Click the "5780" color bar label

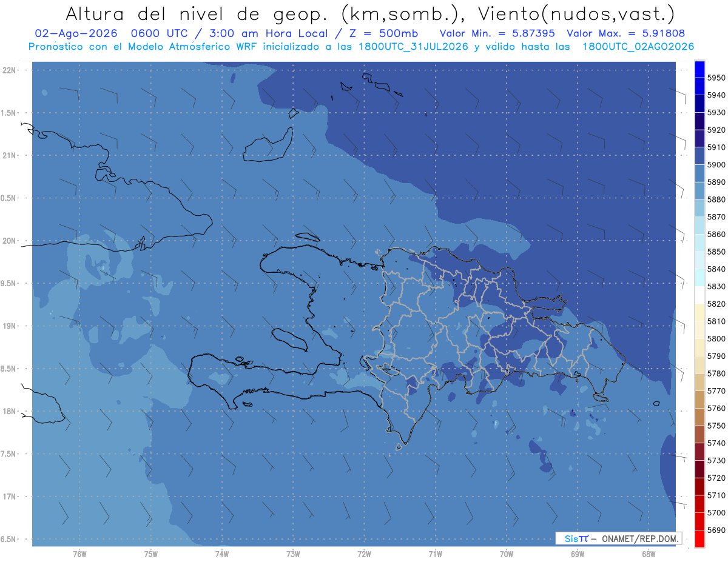(x=716, y=373)
